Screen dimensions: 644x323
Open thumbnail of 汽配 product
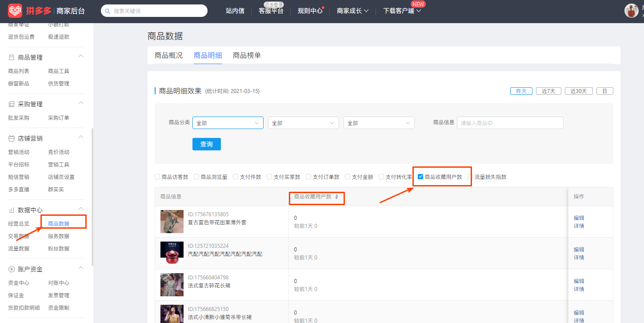coord(172,253)
